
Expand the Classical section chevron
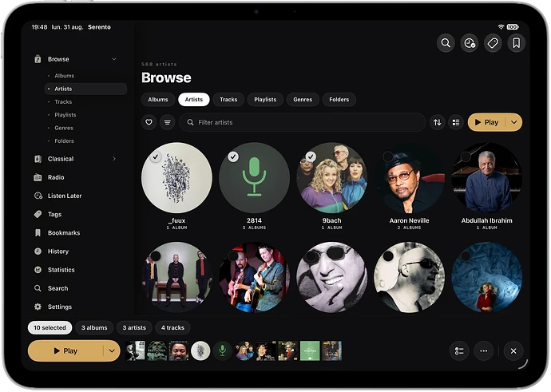click(x=114, y=159)
